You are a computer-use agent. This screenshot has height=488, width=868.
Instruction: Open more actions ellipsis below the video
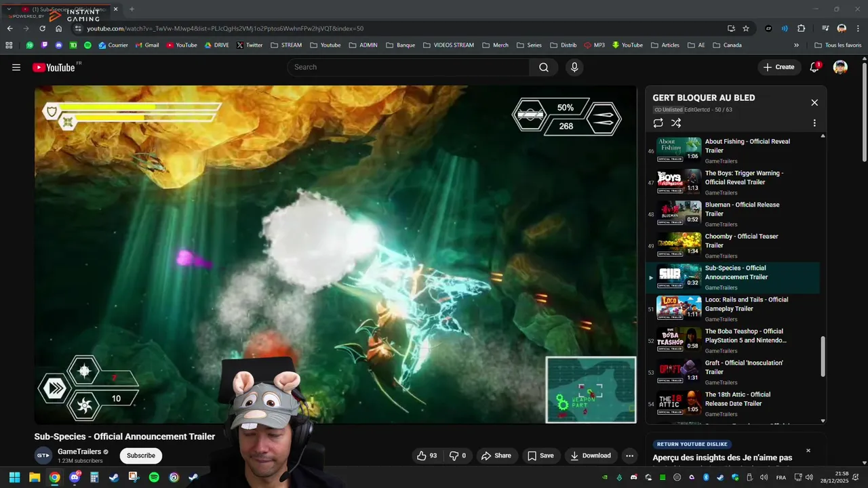click(x=629, y=455)
